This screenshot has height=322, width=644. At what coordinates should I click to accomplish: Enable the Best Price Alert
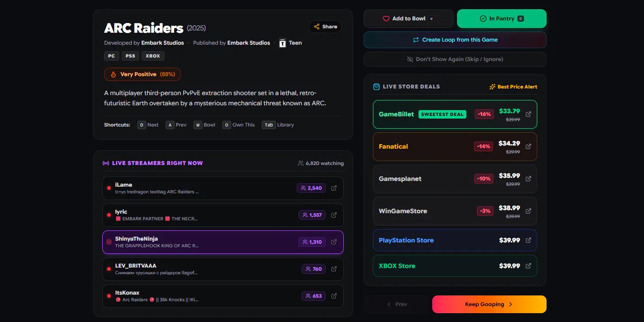coord(513,87)
